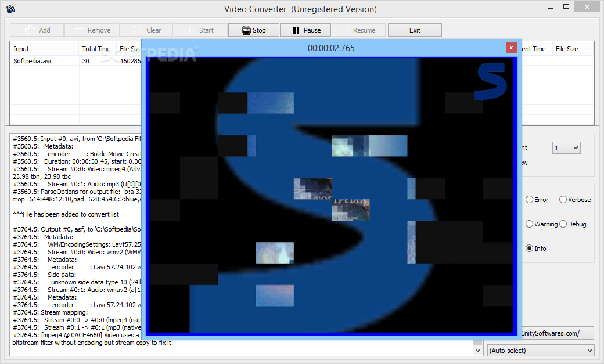Select the Debug log level radio
Screen dimensions: 604x364
click(573, 224)
